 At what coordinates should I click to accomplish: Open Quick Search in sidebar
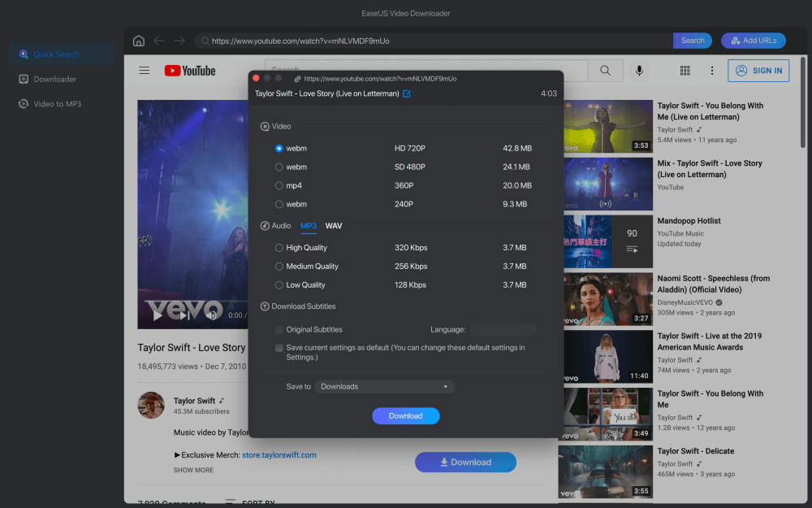click(63, 54)
